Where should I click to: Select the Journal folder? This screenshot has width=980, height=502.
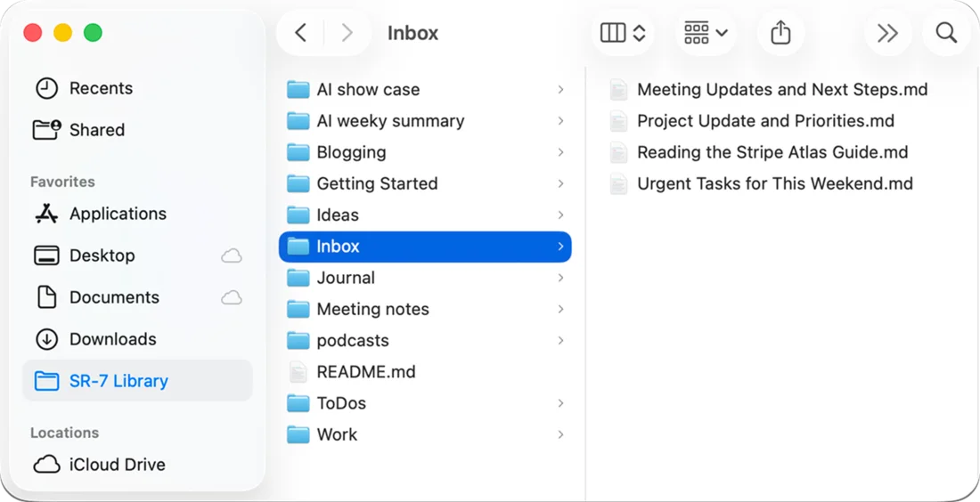425,278
